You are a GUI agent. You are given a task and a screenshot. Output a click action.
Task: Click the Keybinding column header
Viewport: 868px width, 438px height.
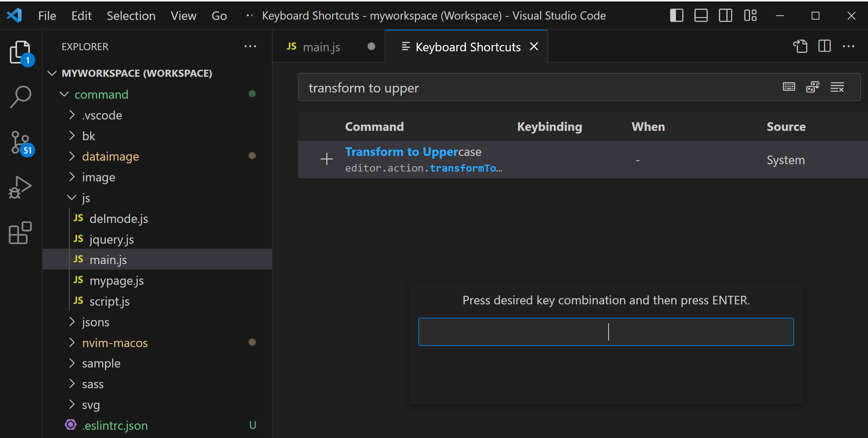tap(549, 127)
